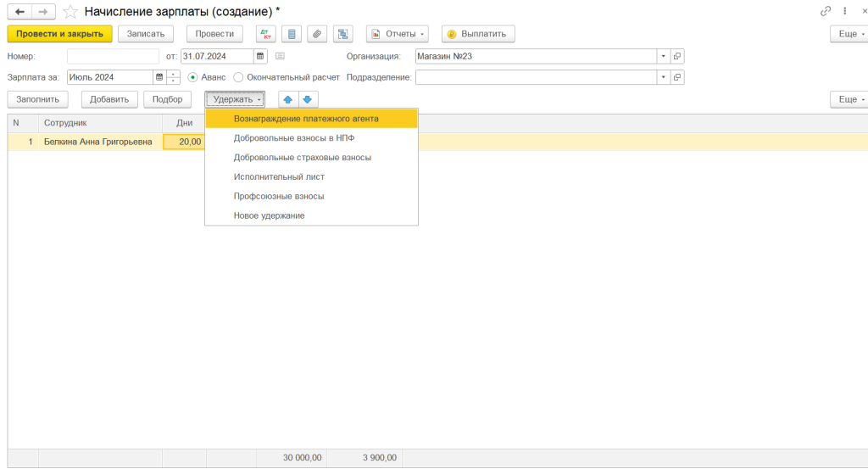The height and width of the screenshot is (469, 868).
Task: Click Провести и закрыть button
Action: point(59,34)
